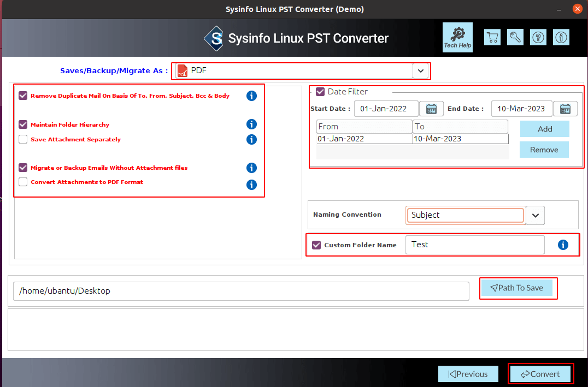Remove the selected date range
The width and height of the screenshot is (588, 387).
544,150
